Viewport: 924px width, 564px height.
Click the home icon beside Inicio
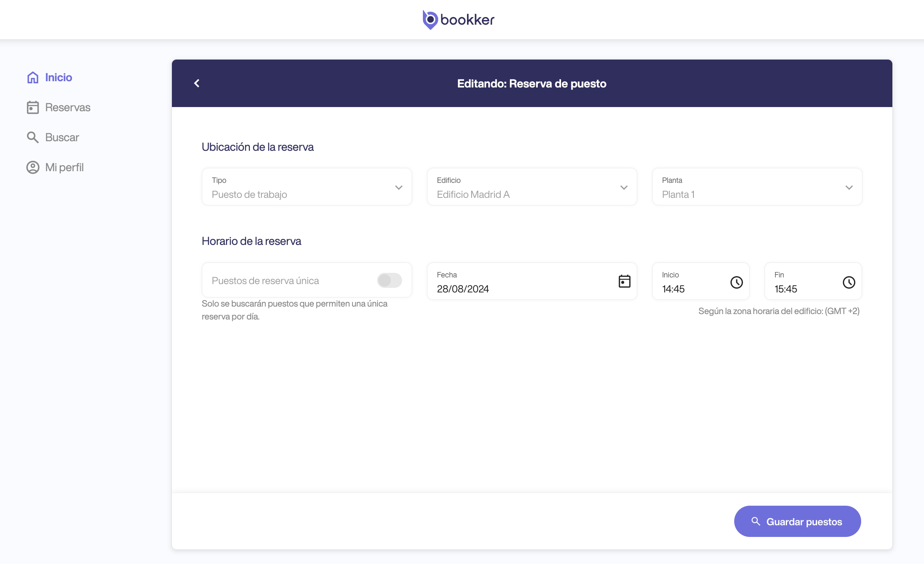[33, 77]
